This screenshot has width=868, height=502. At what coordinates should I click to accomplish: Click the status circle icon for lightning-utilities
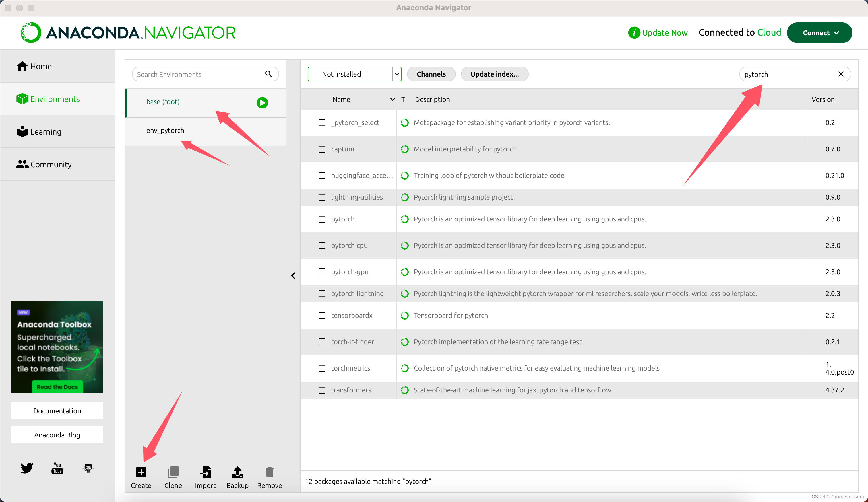pyautogui.click(x=405, y=197)
